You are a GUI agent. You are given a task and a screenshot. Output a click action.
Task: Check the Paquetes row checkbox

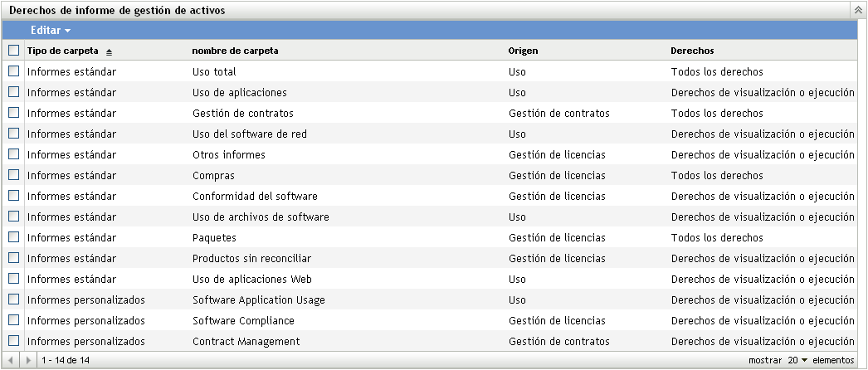click(x=13, y=237)
